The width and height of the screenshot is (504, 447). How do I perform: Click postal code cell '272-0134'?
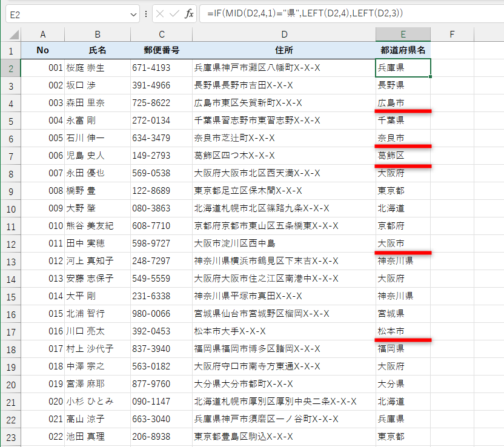click(161, 121)
